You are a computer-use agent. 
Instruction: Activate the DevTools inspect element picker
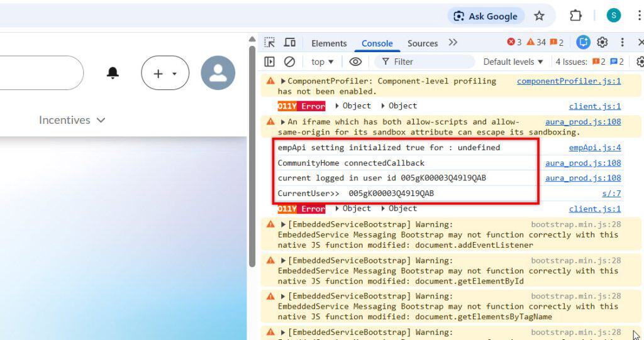tap(269, 42)
